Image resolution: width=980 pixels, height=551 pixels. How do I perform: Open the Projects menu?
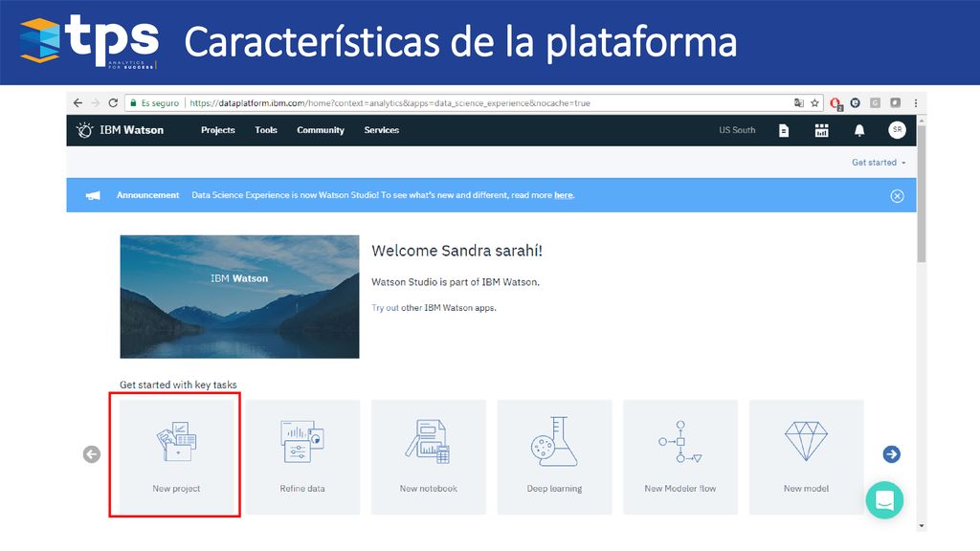(x=218, y=130)
